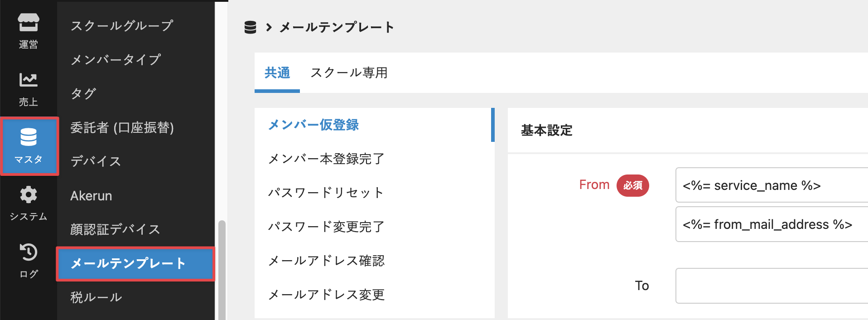868x320 pixels.
Task: Switch to the 共通 tab
Action: coord(277,73)
